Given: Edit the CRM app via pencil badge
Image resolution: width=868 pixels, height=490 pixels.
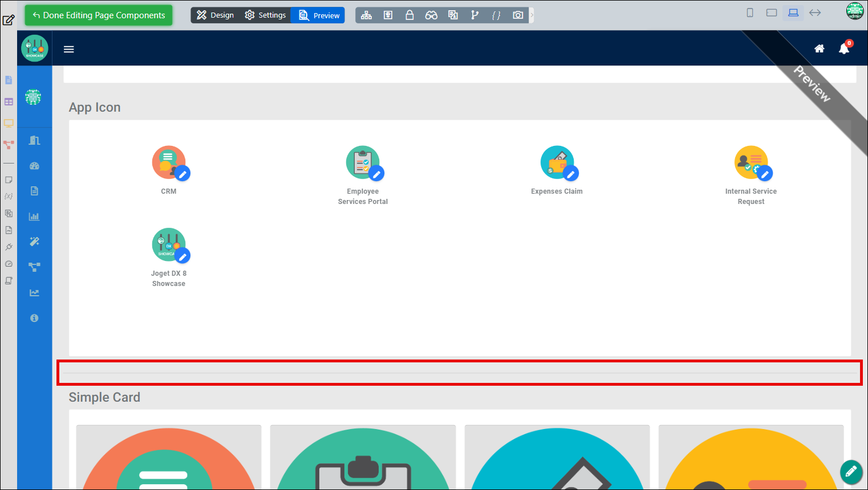Looking at the screenshot, I should point(182,173).
